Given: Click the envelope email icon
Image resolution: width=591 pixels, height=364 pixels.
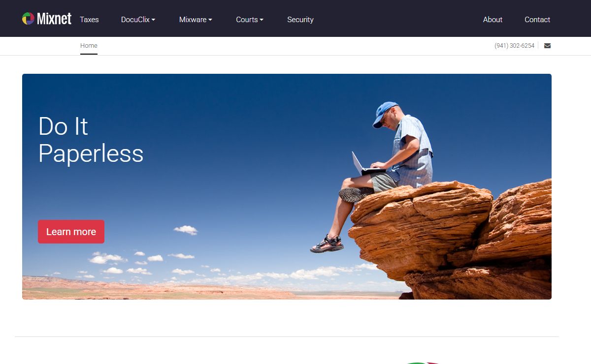Looking at the screenshot, I should (x=547, y=46).
